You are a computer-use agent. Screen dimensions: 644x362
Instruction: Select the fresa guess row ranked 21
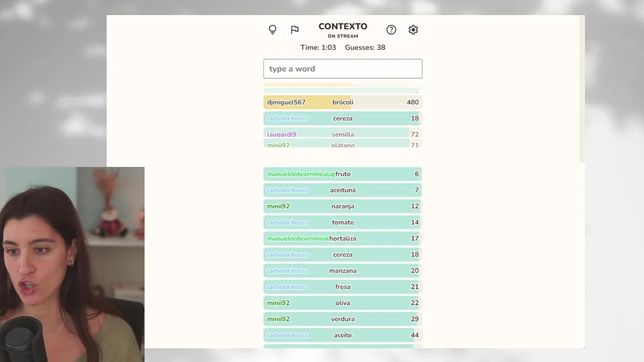coord(343,287)
